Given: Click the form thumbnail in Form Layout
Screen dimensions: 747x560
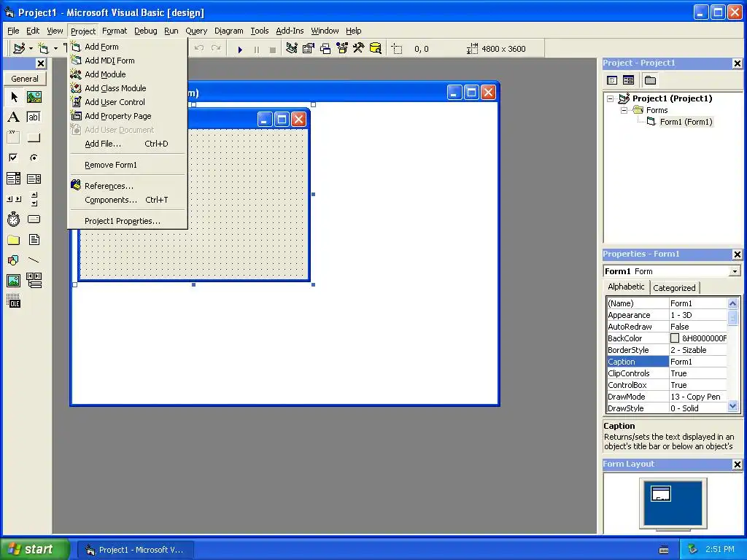Looking at the screenshot, I should point(661,494).
